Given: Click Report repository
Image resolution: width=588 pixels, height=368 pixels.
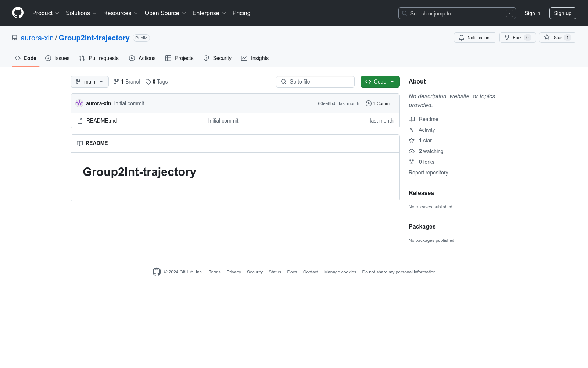Looking at the screenshot, I should [x=428, y=173].
